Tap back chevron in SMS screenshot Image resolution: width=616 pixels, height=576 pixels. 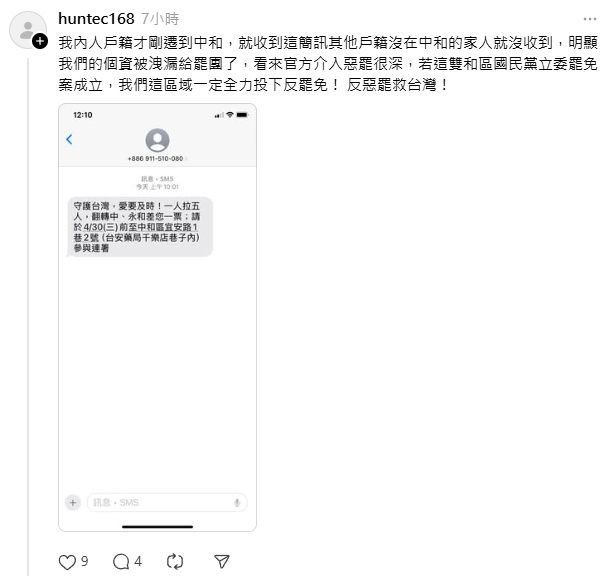pyautogui.click(x=70, y=139)
